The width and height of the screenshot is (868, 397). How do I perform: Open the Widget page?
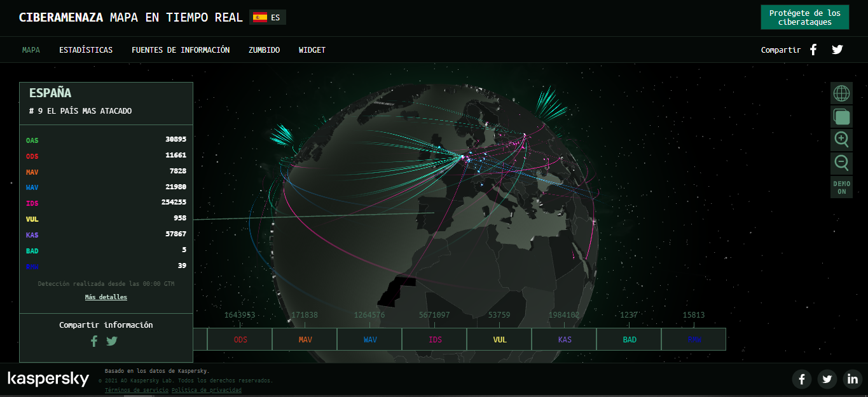[312, 50]
